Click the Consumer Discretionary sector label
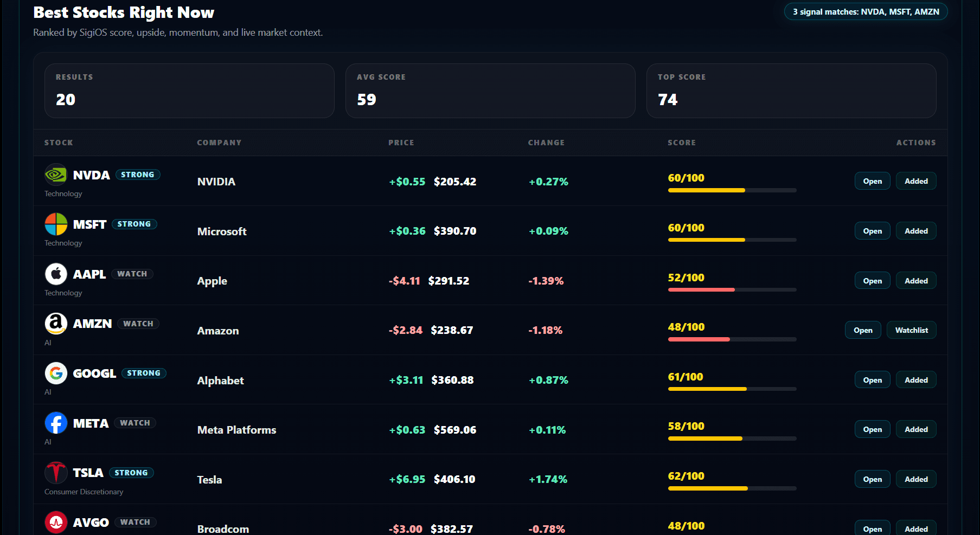This screenshot has width=980, height=535. [x=84, y=492]
